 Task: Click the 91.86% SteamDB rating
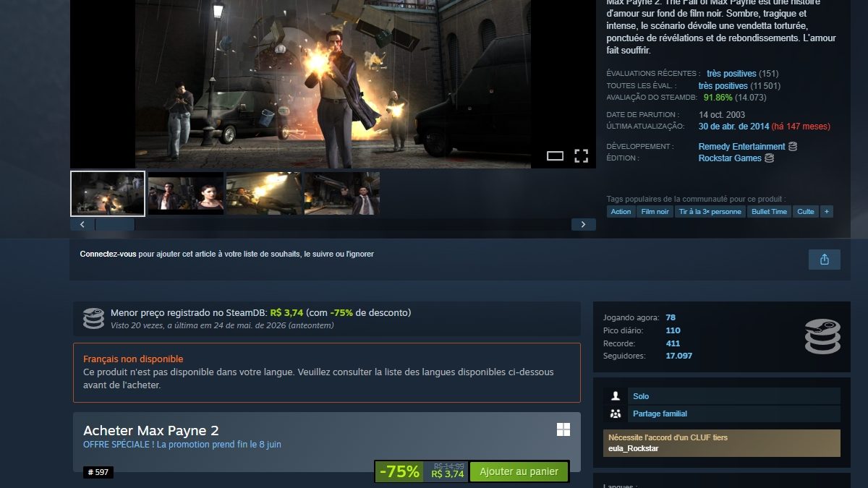coord(718,98)
